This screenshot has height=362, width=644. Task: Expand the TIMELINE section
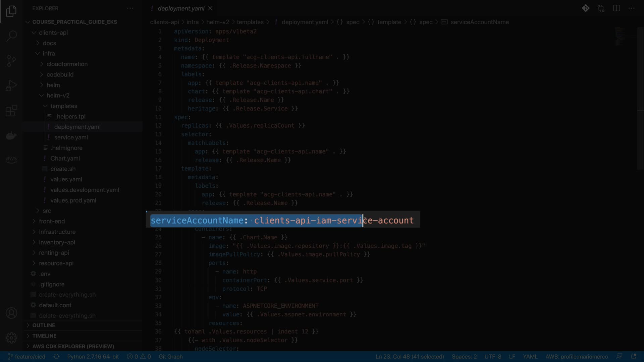pos(44,336)
